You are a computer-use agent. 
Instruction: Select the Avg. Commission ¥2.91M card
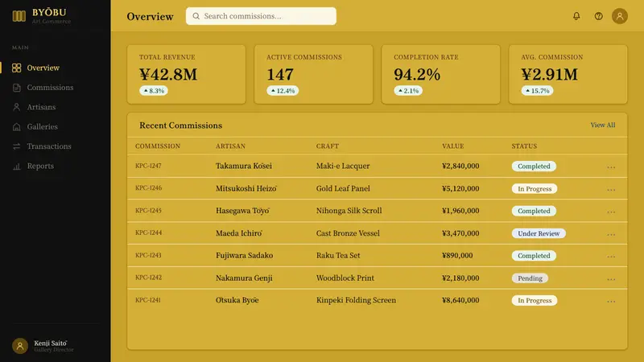568,74
